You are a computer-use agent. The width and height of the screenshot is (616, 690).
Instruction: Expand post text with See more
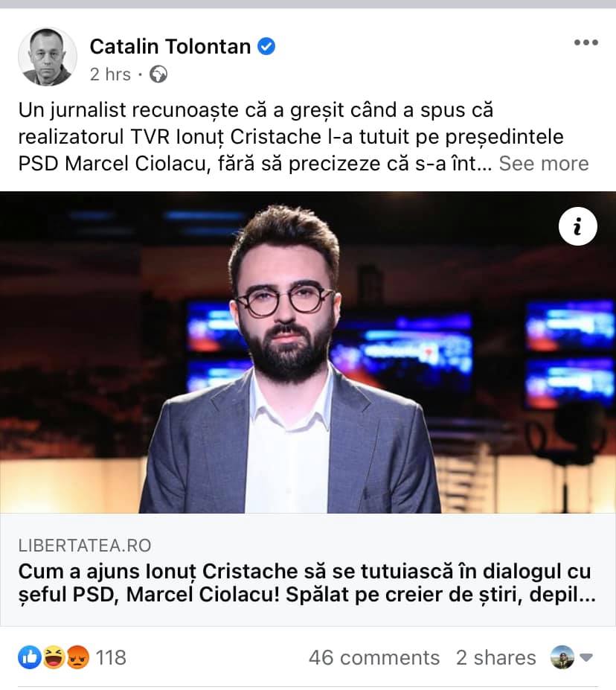(x=543, y=163)
